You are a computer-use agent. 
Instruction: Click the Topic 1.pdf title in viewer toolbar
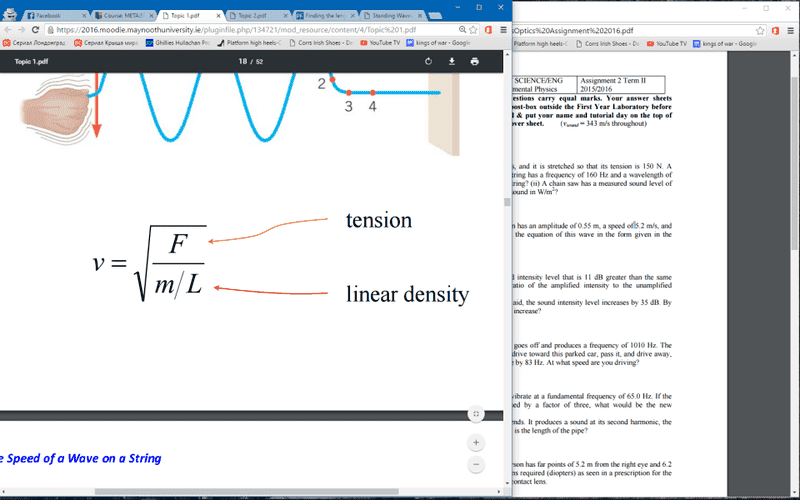pos(31,61)
